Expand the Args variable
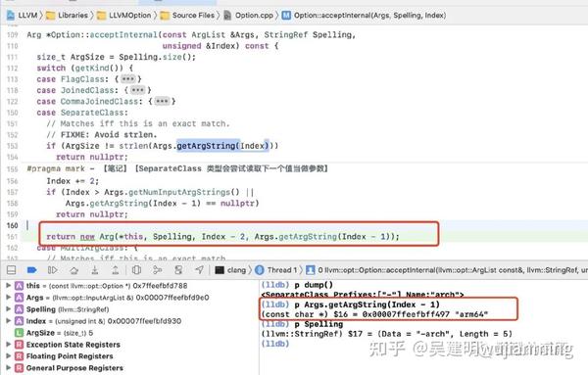Image resolution: width=588 pixels, height=375 pixels. 8,297
